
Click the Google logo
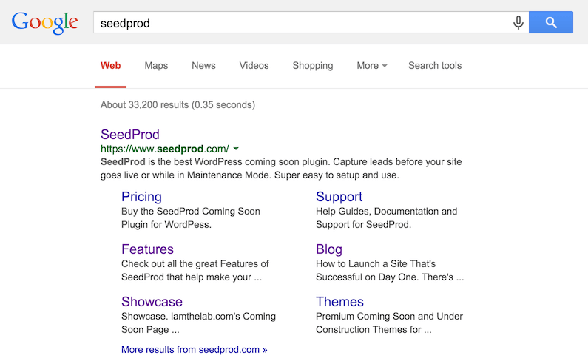(44, 23)
